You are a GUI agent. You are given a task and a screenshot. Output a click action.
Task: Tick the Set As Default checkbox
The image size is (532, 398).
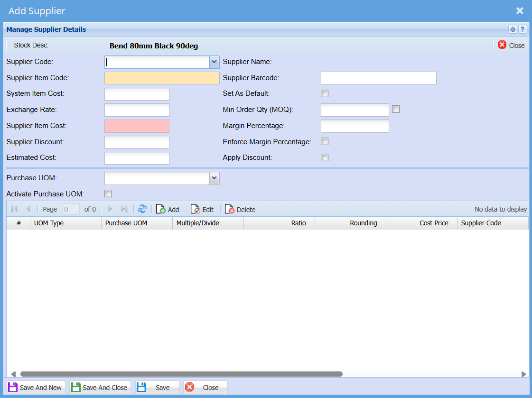325,93
